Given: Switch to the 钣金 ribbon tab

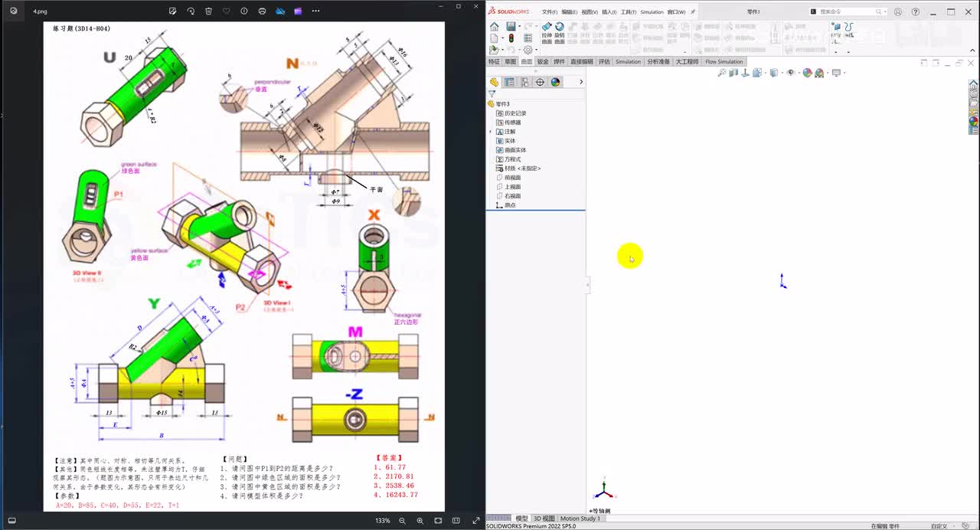Looking at the screenshot, I should click(543, 61).
